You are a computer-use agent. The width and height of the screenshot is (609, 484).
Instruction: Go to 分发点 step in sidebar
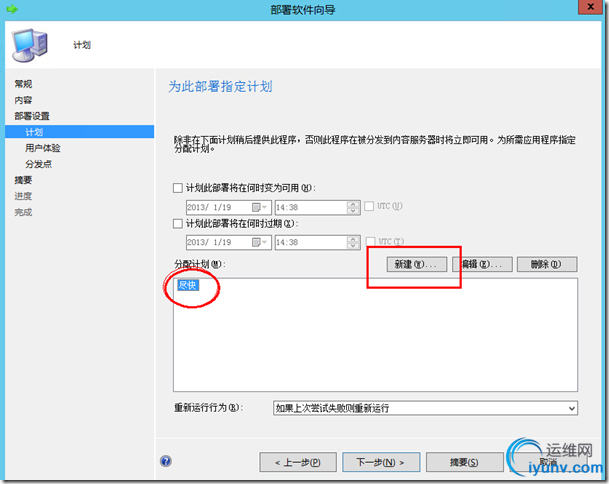click(38, 164)
